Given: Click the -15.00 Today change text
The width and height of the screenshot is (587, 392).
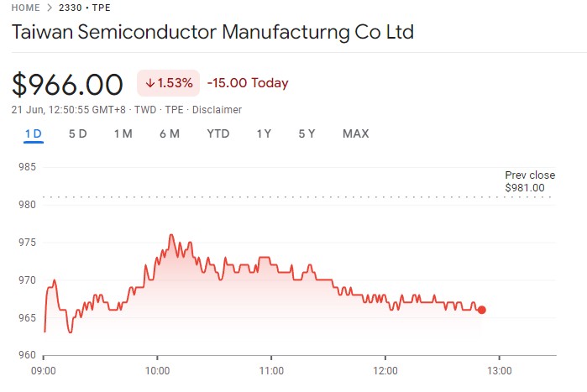Looking at the screenshot, I should [x=248, y=83].
